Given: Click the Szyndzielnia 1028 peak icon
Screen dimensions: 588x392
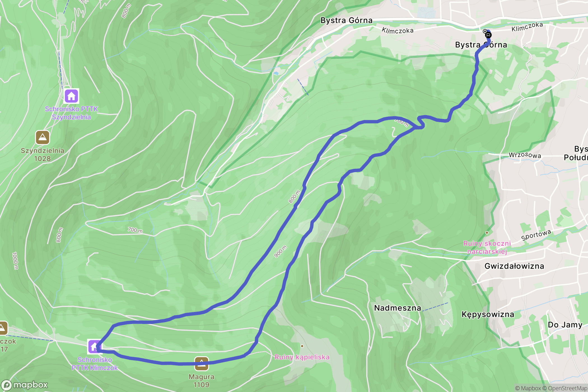Looking at the screenshot, I should [x=43, y=137].
